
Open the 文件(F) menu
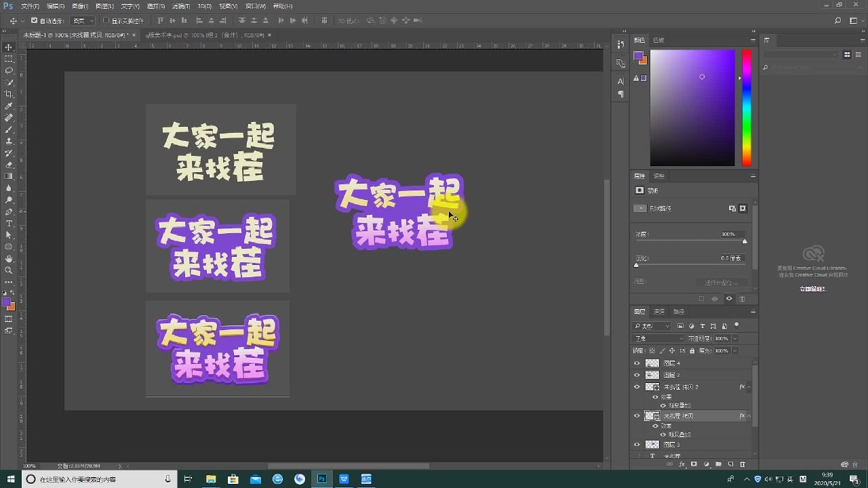30,6
